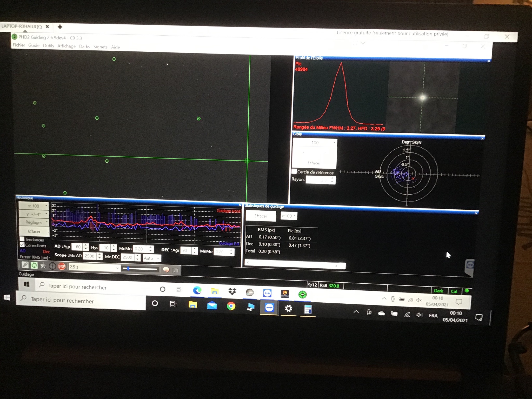The image size is (532, 399).
Task: Open Task View in the local taskbar
Action: coord(173,304)
